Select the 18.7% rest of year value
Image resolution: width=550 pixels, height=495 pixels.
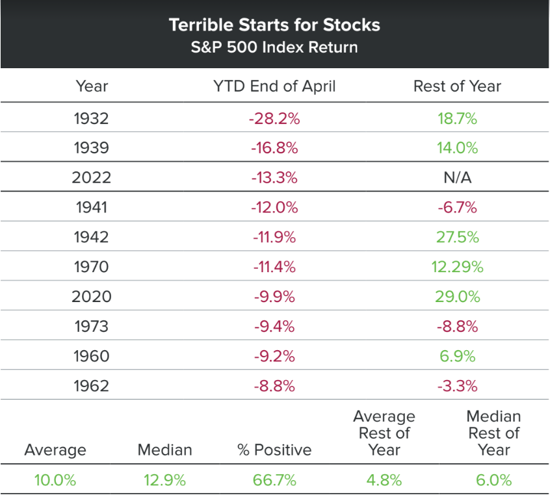pos(457,119)
